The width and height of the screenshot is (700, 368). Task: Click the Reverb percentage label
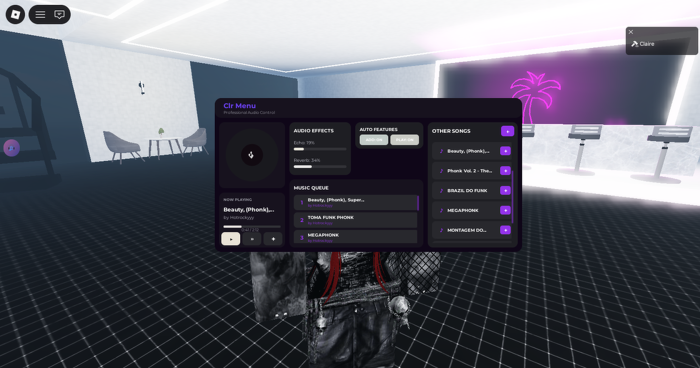tap(307, 160)
